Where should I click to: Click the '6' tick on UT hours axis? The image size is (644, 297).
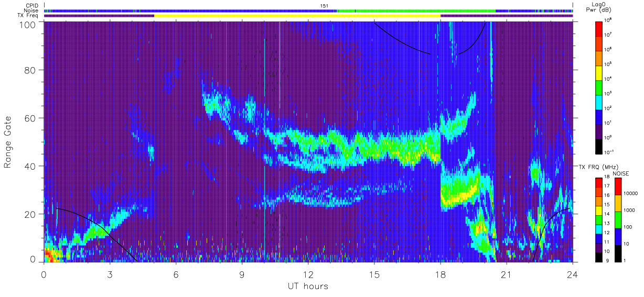176,274
